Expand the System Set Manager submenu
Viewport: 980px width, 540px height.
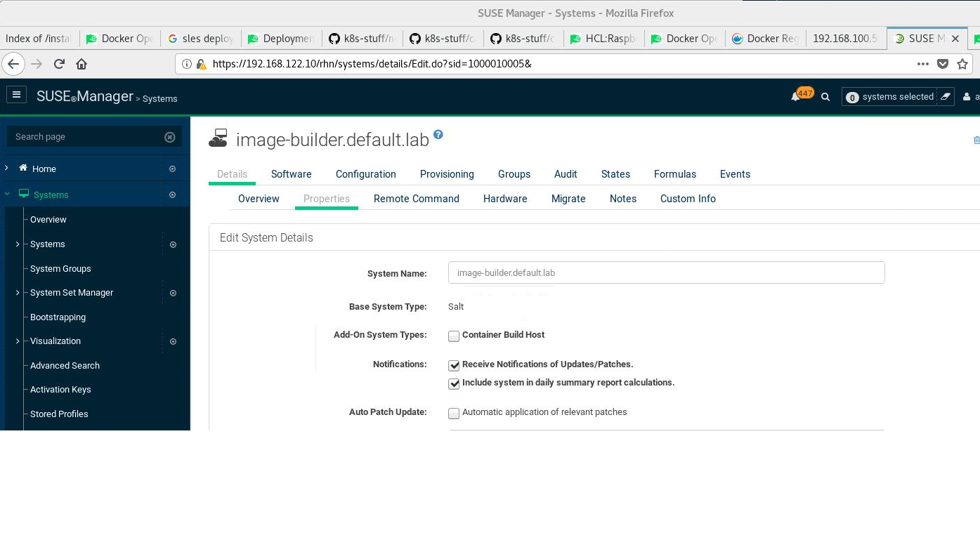coord(17,292)
